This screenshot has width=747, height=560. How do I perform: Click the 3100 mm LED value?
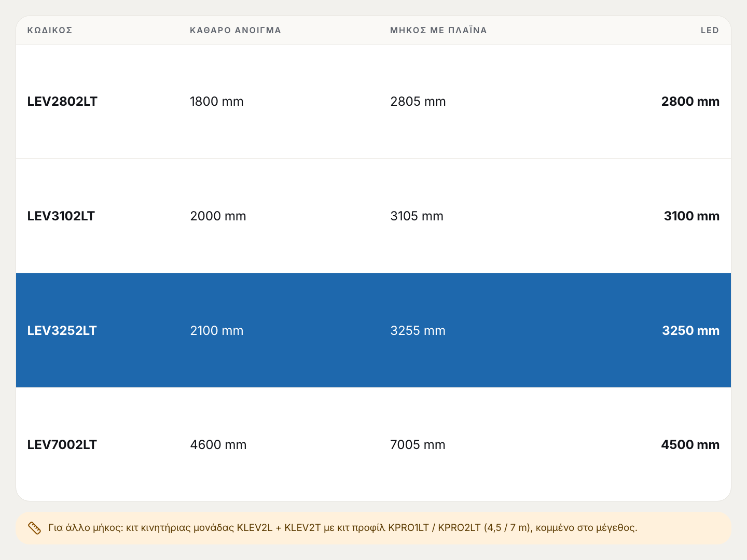click(x=691, y=216)
